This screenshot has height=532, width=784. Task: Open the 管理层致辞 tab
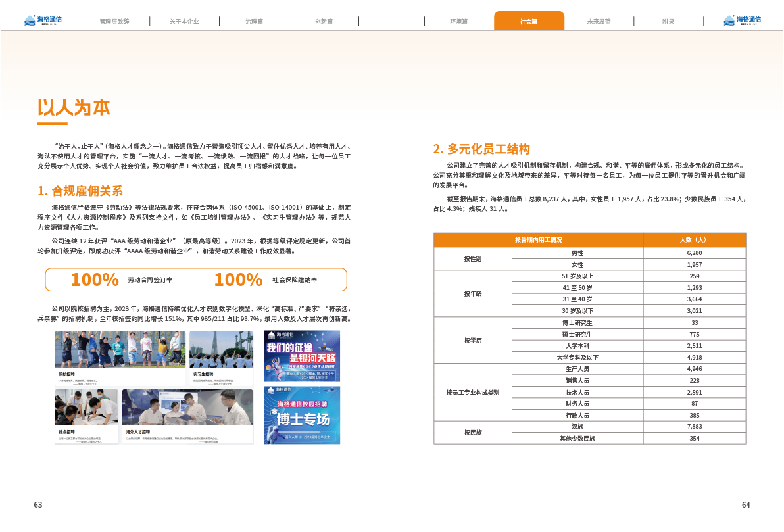114,21
